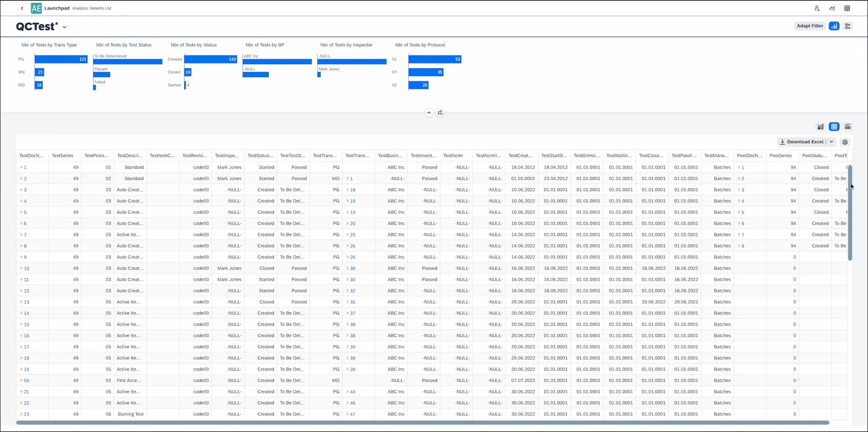Select the Mark Jones inspector bar
Viewport: 868px width, 432px height.
pyautogui.click(x=319, y=74)
